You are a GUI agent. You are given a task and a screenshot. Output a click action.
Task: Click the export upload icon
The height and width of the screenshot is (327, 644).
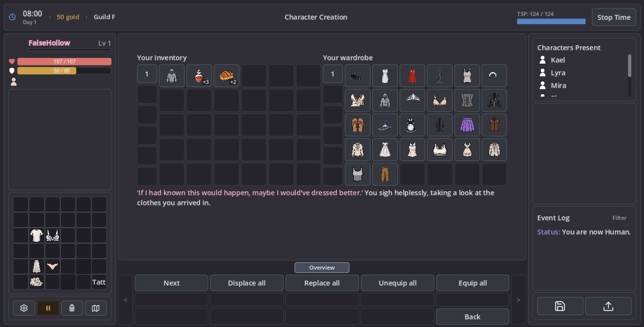point(608,306)
